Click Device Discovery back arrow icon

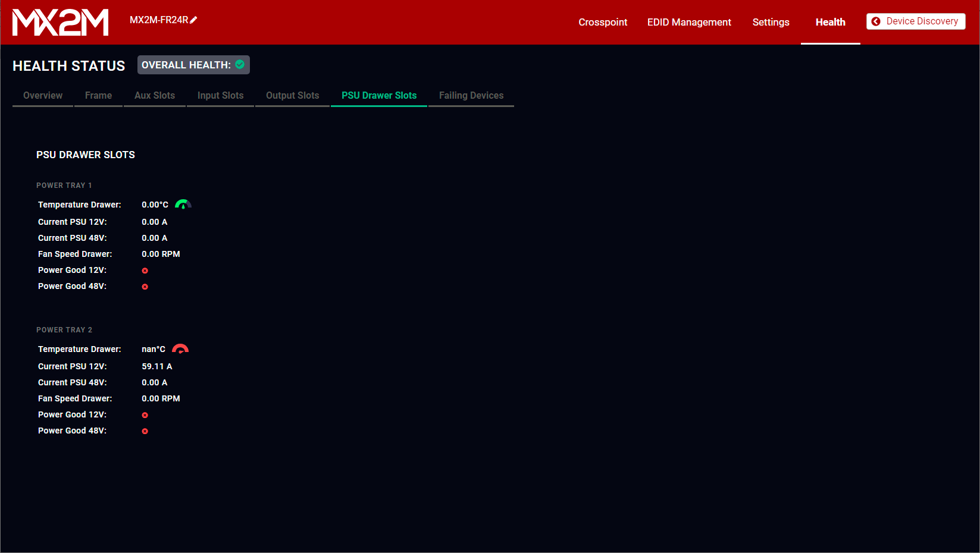[876, 21]
